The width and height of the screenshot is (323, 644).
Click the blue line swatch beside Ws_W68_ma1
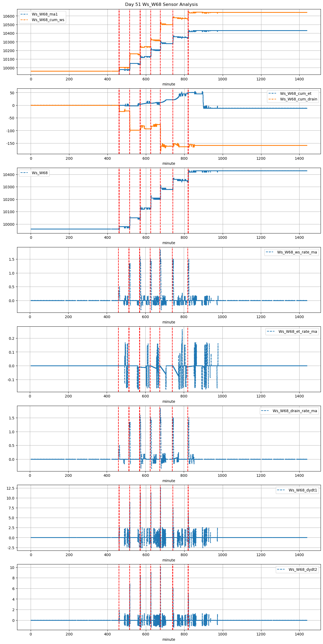click(24, 14)
